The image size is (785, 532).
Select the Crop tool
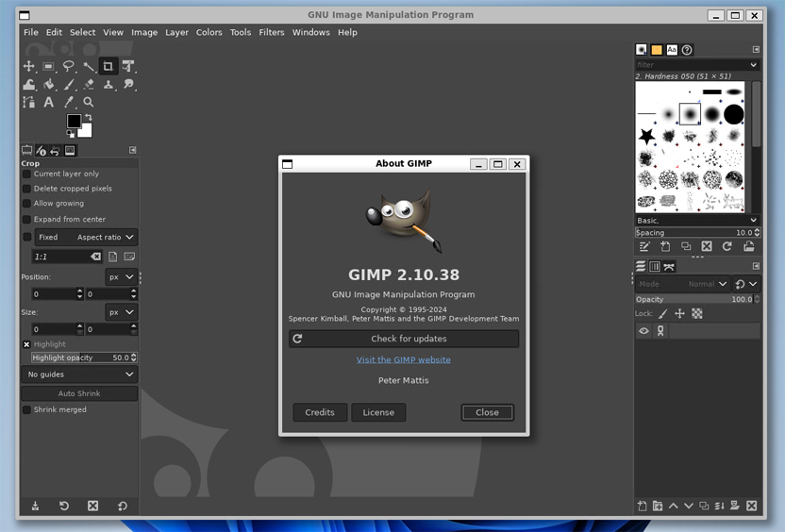109,66
